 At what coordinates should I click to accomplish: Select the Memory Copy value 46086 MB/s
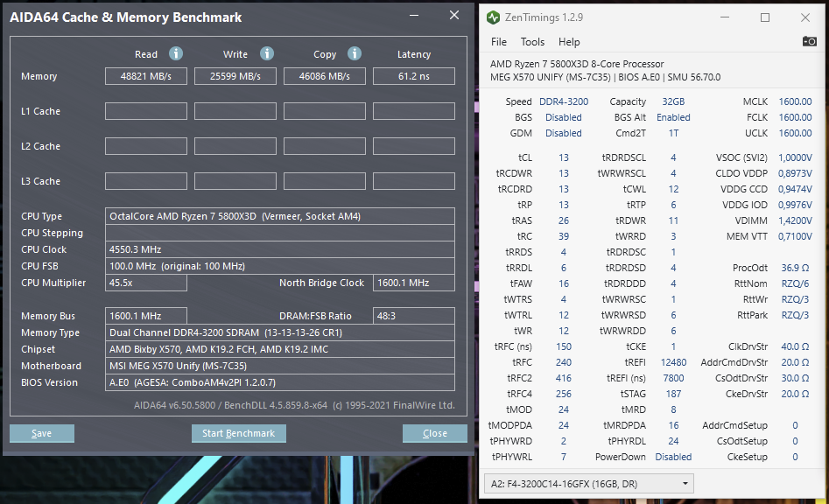325,76
